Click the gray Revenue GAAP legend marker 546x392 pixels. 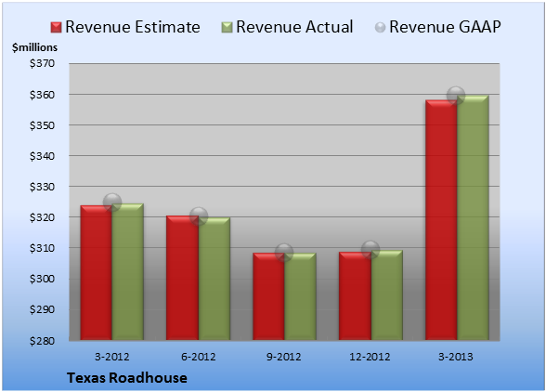(381, 28)
